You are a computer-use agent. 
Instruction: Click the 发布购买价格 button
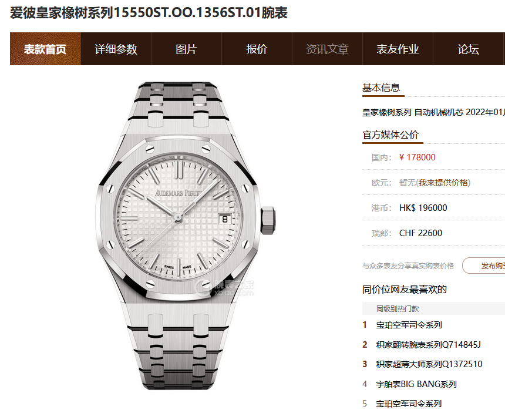(484, 266)
